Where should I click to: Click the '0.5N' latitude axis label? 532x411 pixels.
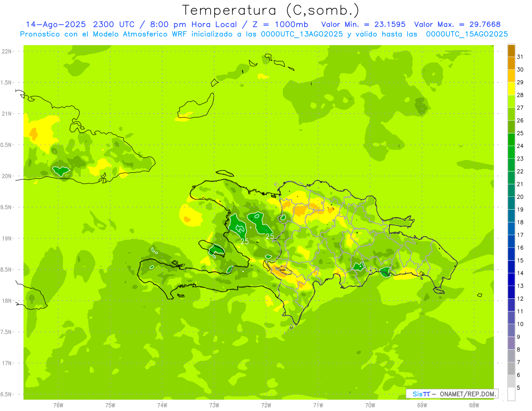[7, 145]
